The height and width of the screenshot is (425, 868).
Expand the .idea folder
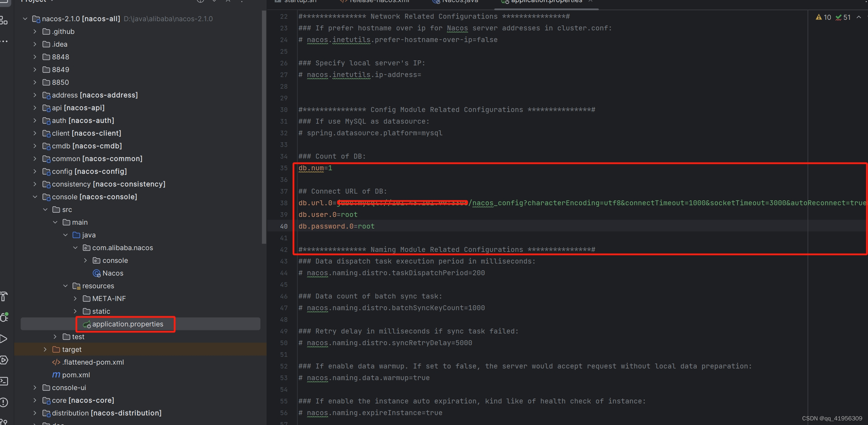coord(35,44)
